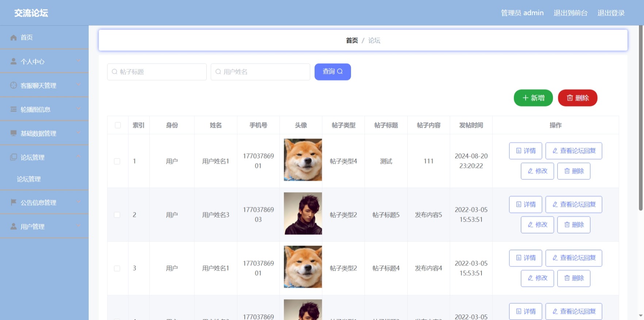Image resolution: width=644 pixels, height=320 pixels.
Task: Click the trash icon on row 1 删除
Action: pyautogui.click(x=567, y=171)
